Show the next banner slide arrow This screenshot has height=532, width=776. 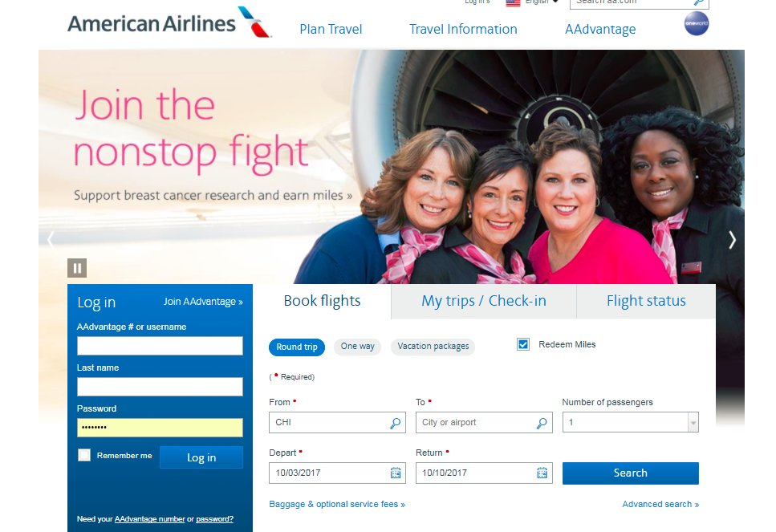[x=733, y=240]
